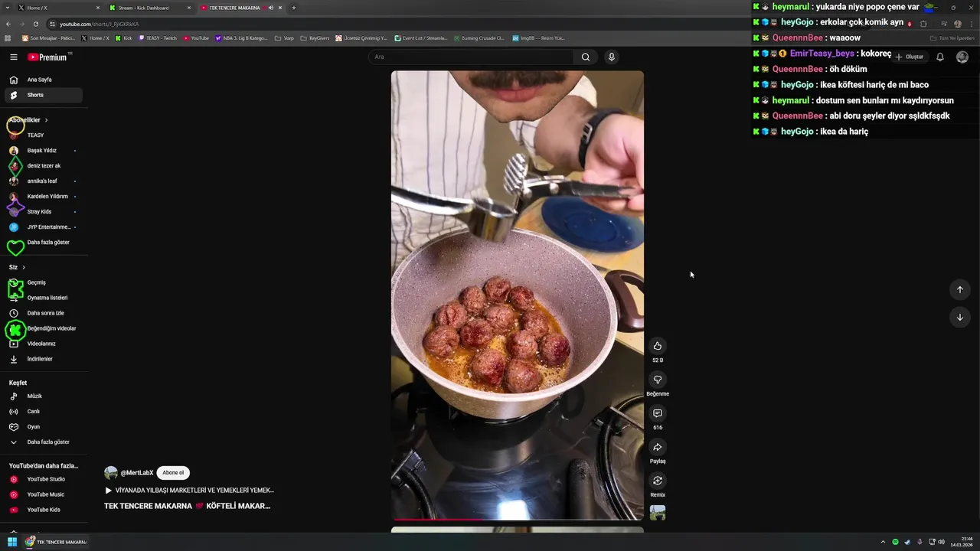Screen dimensions: 980x551
Task: Click the YouTube search input field
Action: point(471,57)
